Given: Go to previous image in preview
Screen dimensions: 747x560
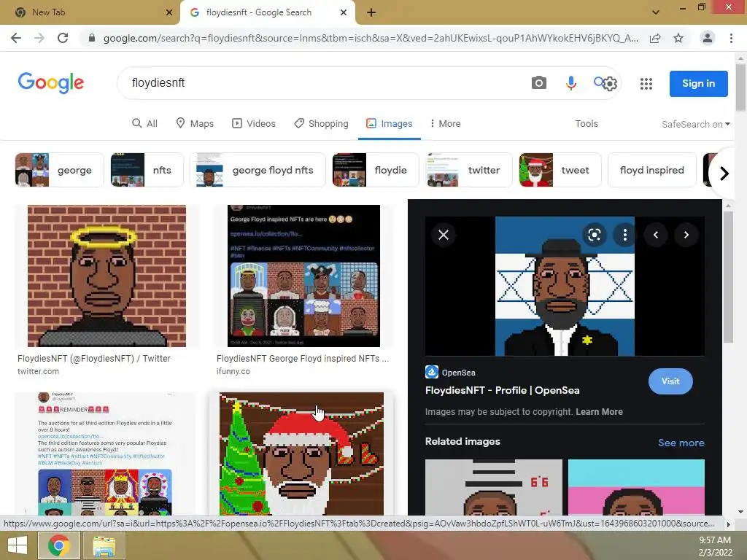Looking at the screenshot, I should [x=656, y=235].
